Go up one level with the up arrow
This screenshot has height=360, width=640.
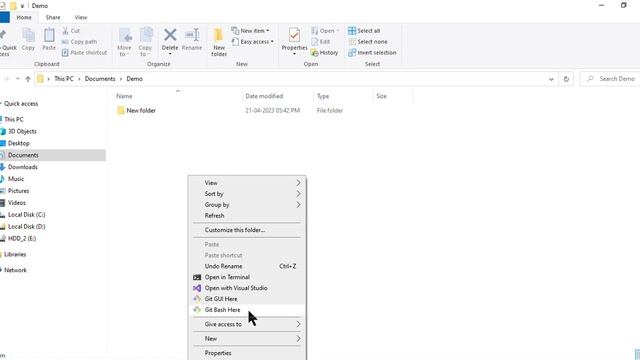[28, 79]
